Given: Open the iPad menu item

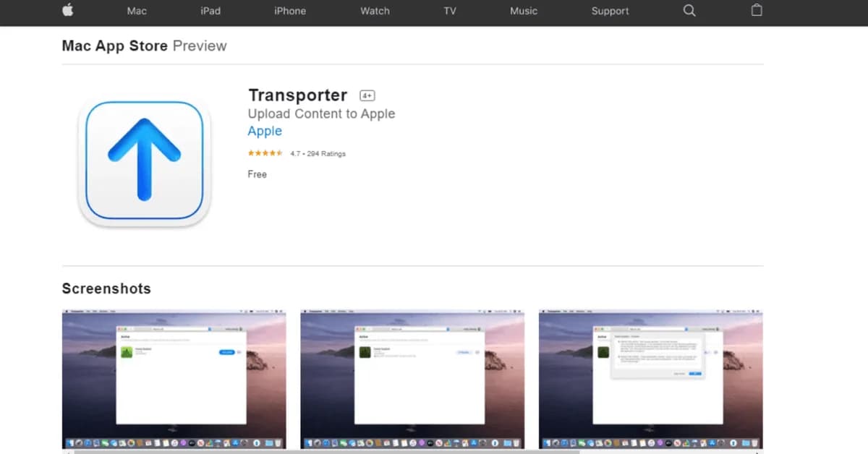Looking at the screenshot, I should 210,11.
